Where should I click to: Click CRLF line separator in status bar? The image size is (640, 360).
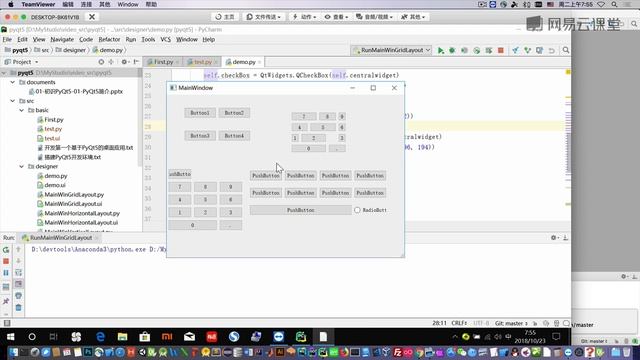pos(459,323)
